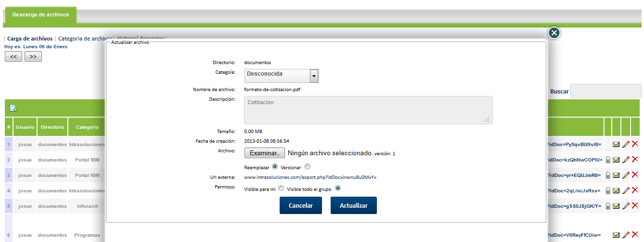This screenshot has height=242, width=644.
Task: Select the Visible todo el grupo radio
Action: click(x=338, y=188)
